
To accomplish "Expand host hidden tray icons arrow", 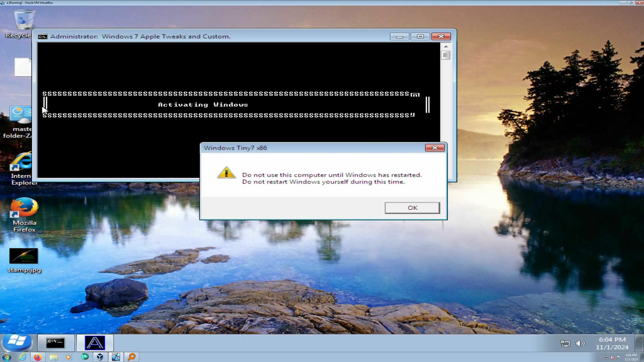I will click(x=600, y=357).
